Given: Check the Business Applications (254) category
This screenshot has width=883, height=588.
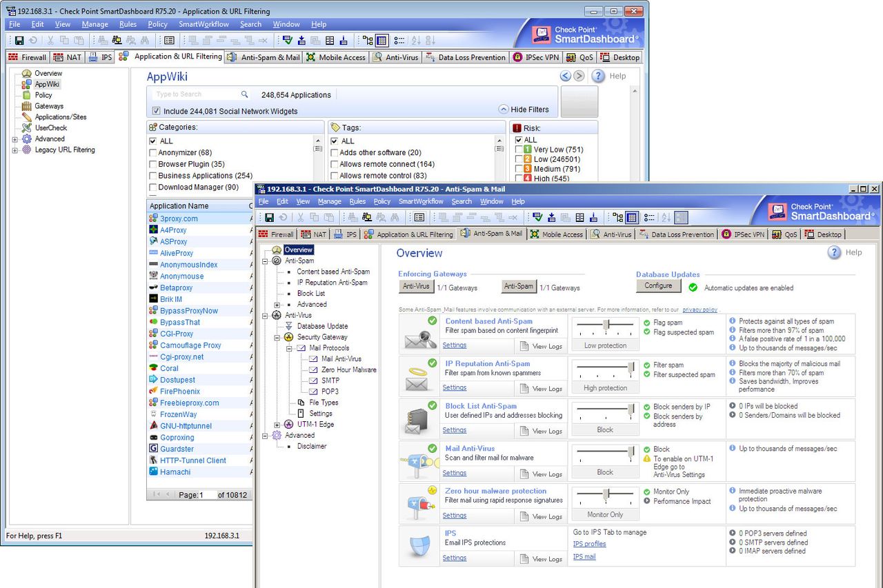Looking at the screenshot, I should 153,176.
